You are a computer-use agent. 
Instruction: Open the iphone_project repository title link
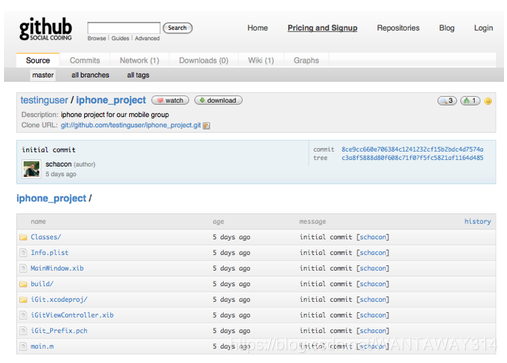pyautogui.click(x=111, y=100)
